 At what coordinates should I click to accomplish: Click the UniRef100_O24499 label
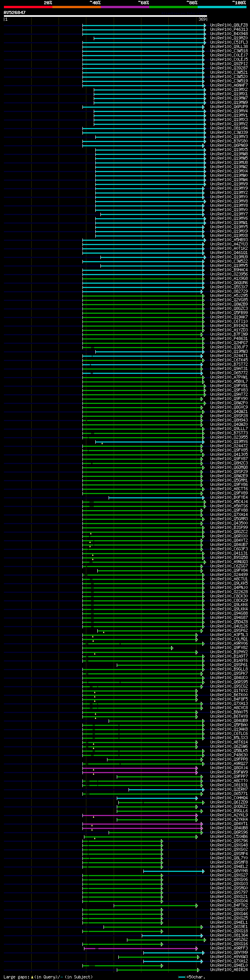click(x=229, y=575)
